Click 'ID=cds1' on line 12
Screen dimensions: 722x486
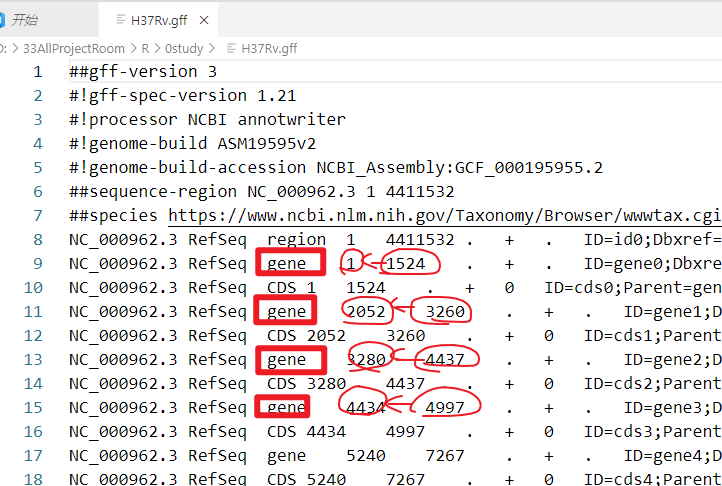pyautogui.click(x=618, y=336)
